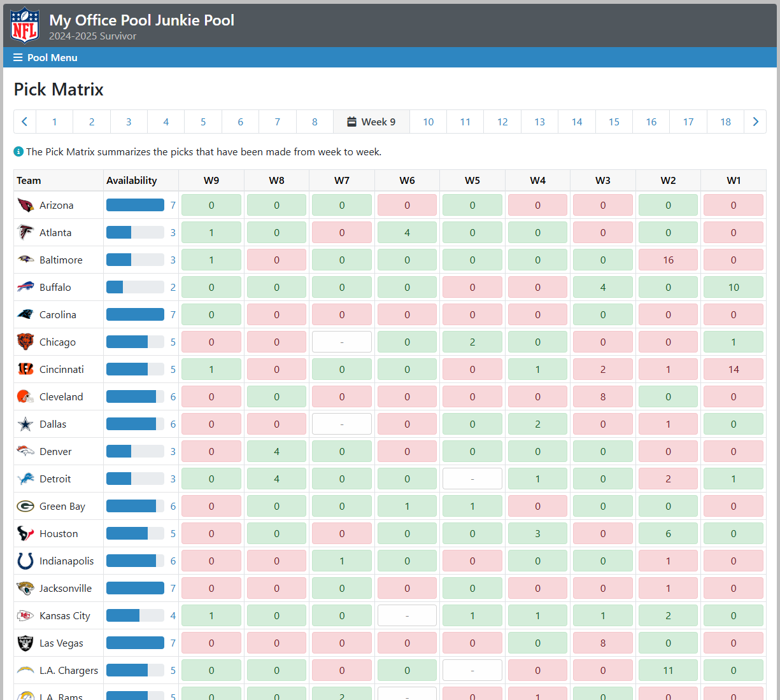The image size is (780, 700).
Task: Click the Green Bay Packers logo
Action: [x=25, y=507]
